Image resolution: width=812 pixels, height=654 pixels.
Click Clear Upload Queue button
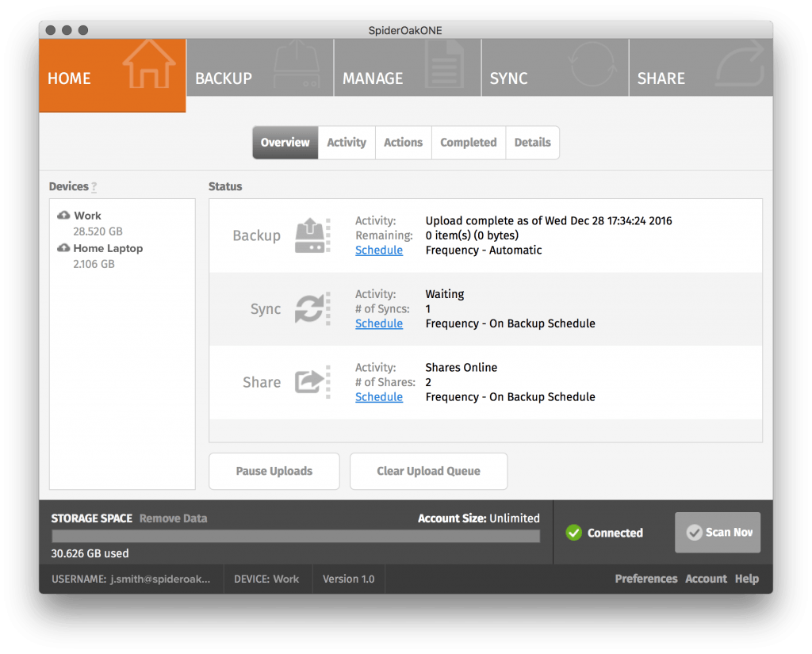coord(429,471)
